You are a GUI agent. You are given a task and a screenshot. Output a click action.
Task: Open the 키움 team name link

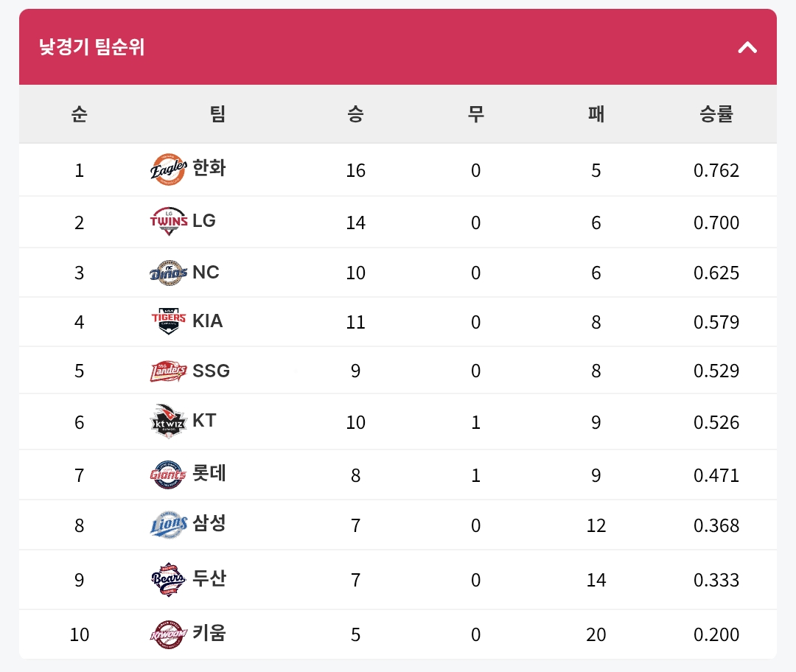tap(209, 633)
